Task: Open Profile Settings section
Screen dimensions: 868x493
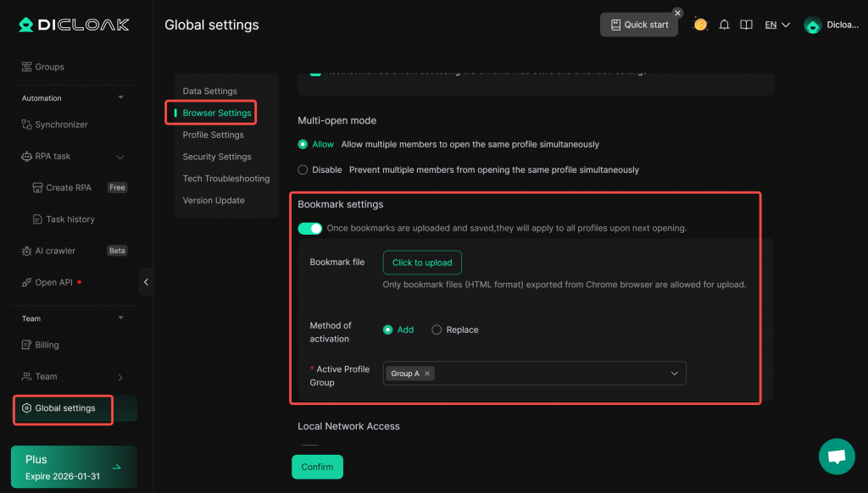Action: (x=213, y=135)
